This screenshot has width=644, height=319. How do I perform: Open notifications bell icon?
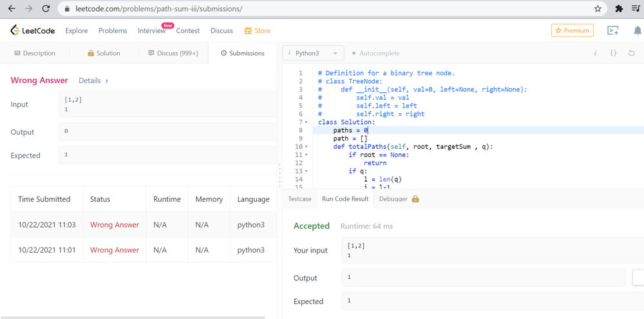click(638, 30)
